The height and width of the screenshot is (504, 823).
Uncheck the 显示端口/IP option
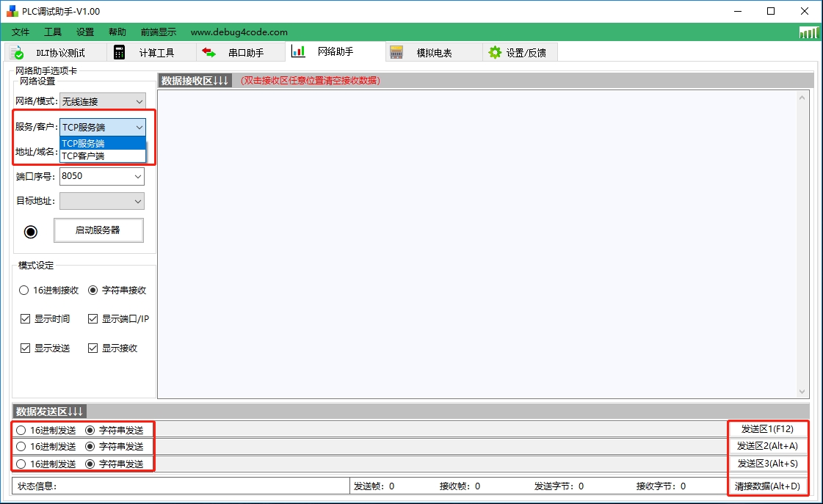coord(93,319)
